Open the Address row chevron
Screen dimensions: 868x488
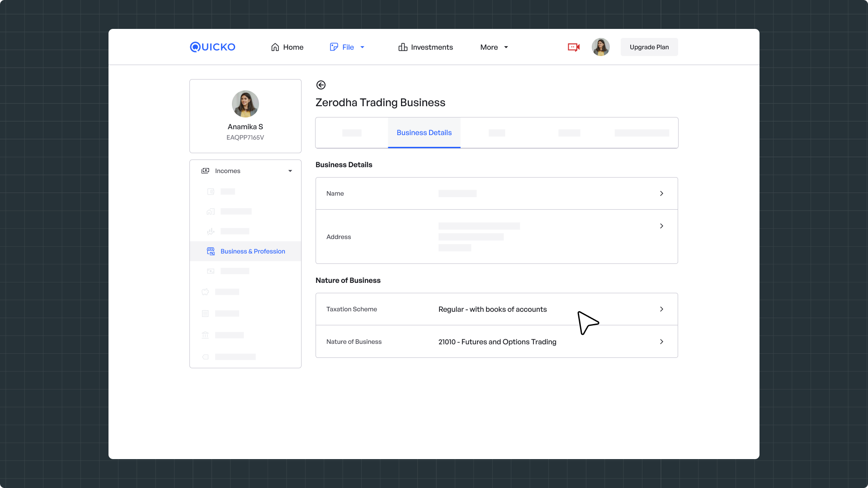coord(661,226)
